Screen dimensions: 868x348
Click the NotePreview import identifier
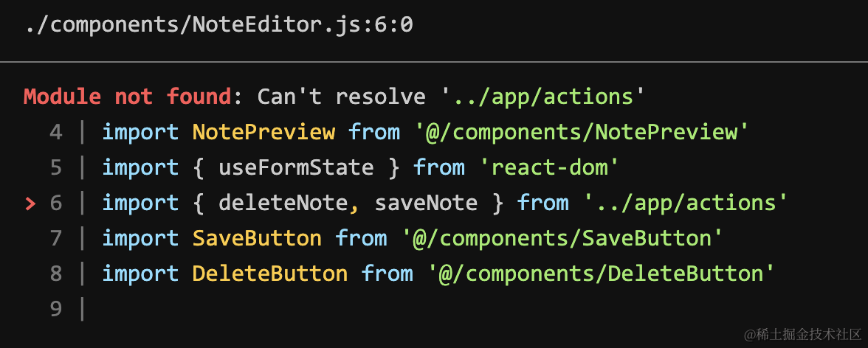tap(263, 133)
